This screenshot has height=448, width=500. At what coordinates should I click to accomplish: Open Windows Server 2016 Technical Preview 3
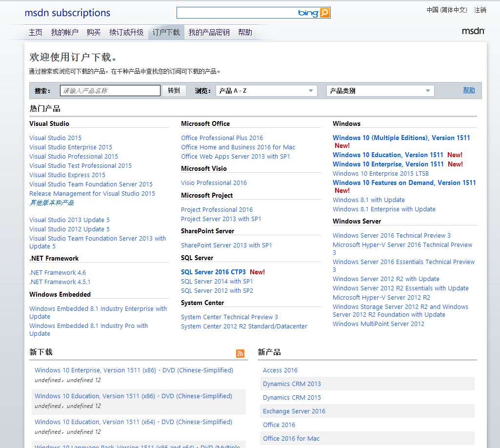[392, 236]
